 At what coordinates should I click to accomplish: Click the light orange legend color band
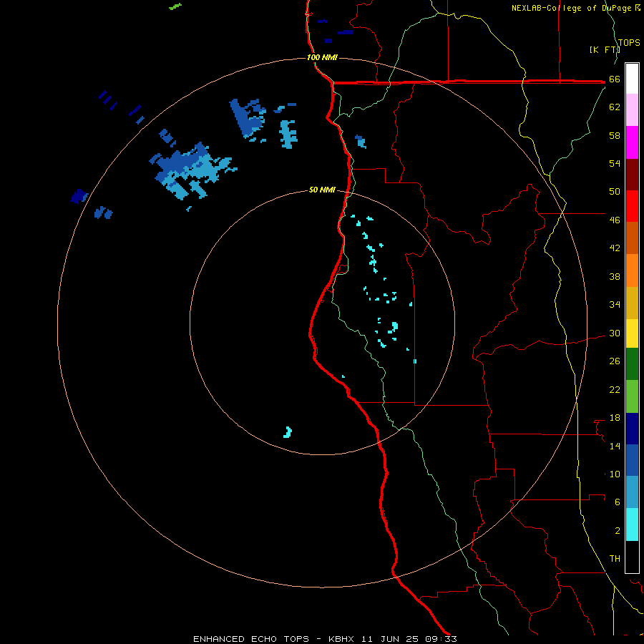tap(632, 270)
